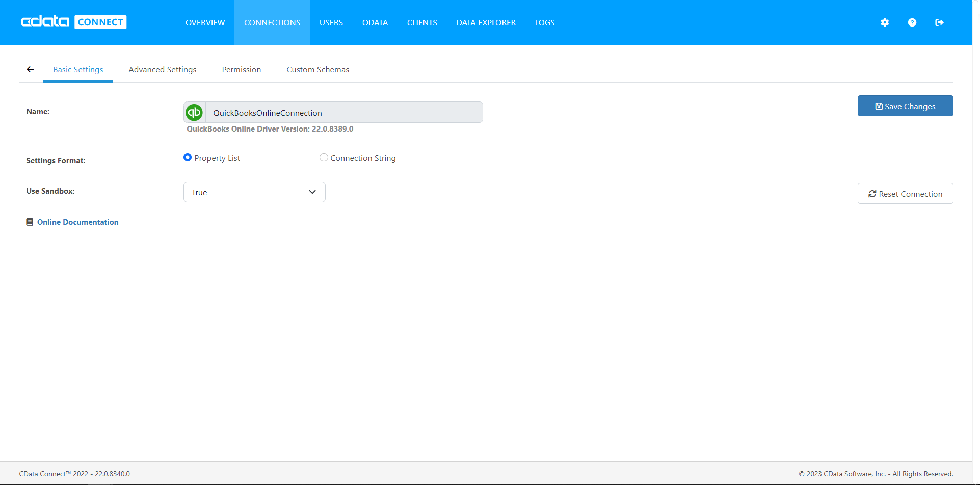
Task: Select the Property List radio button
Action: click(x=188, y=157)
